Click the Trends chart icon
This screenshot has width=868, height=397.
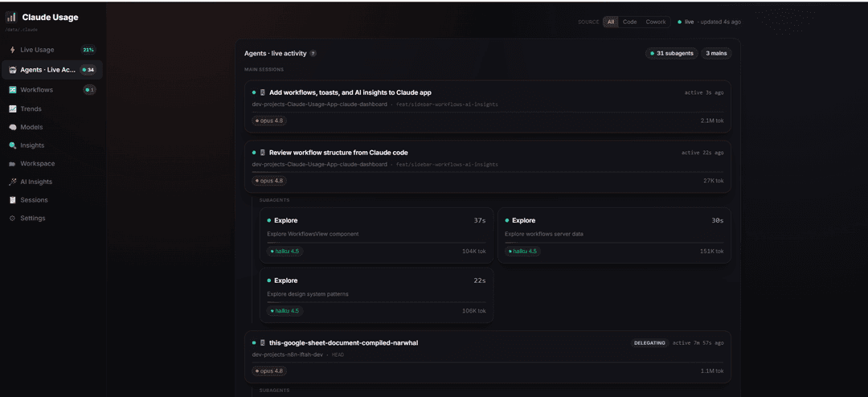click(12, 109)
